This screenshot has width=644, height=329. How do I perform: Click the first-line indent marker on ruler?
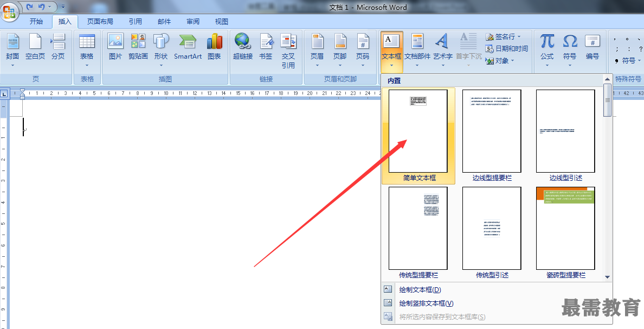click(x=23, y=91)
